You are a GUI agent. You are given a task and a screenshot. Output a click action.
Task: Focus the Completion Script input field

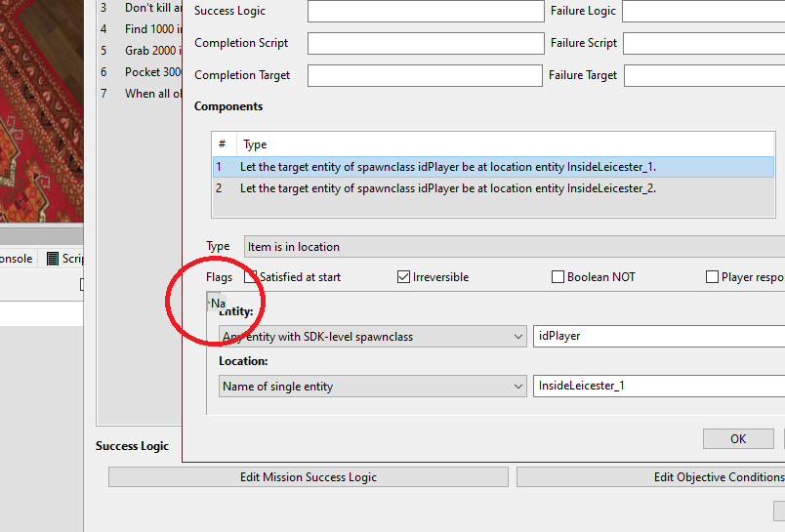[425, 44]
